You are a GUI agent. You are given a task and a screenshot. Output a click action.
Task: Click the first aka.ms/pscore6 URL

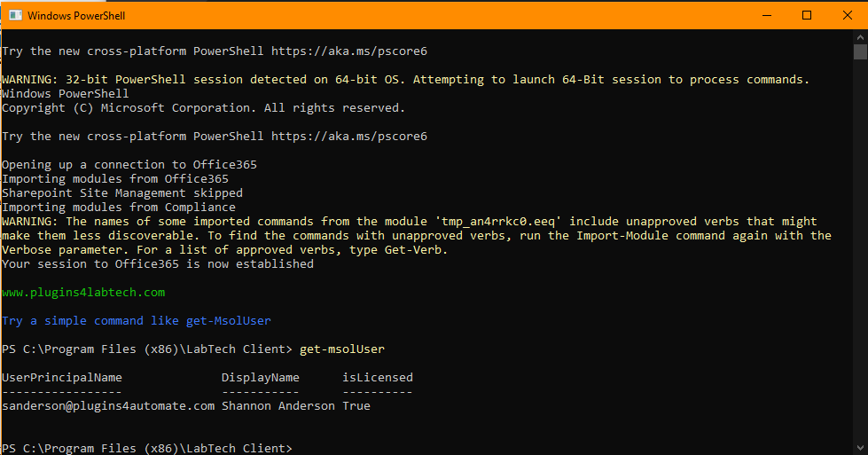coord(349,51)
